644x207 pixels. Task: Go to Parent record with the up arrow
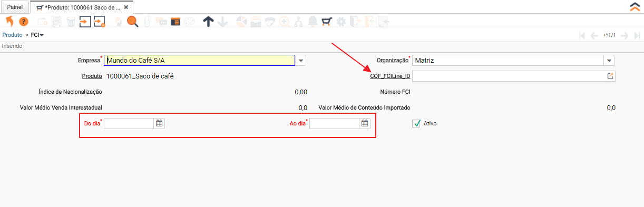click(x=209, y=22)
